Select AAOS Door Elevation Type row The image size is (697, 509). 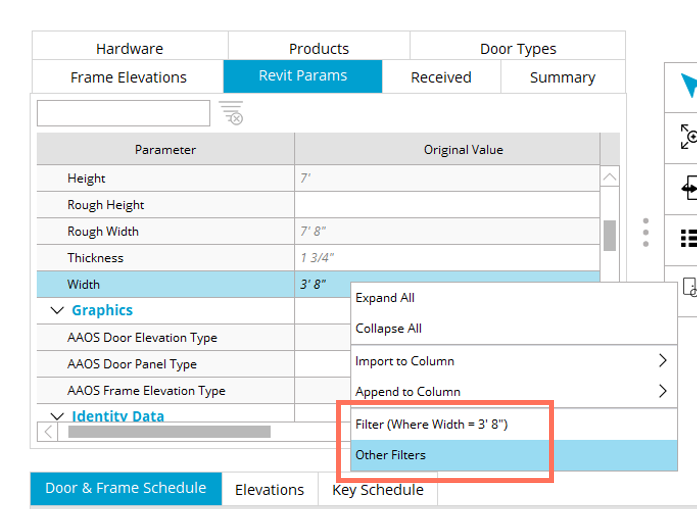pyautogui.click(x=194, y=337)
